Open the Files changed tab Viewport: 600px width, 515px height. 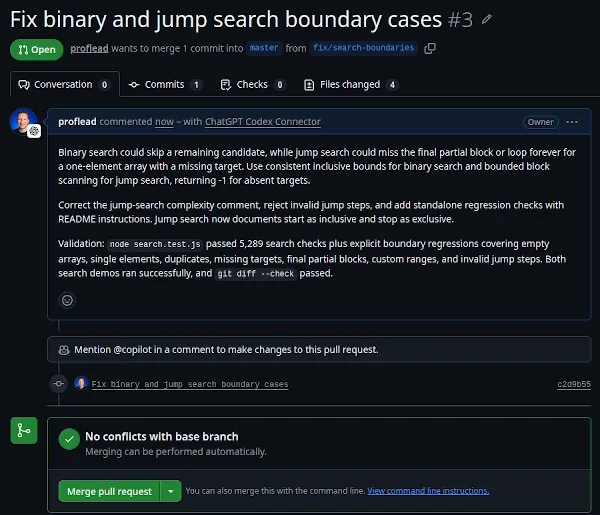coord(351,85)
